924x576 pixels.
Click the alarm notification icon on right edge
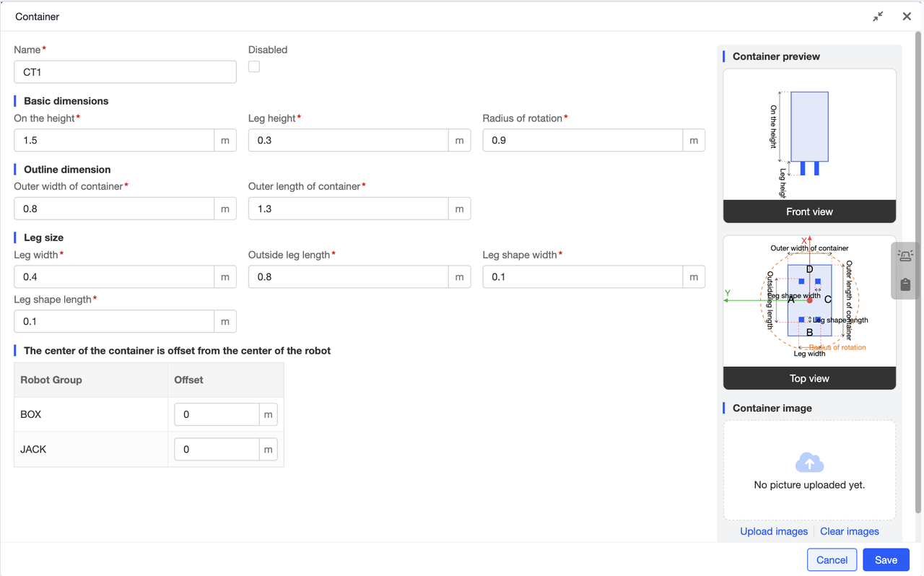click(x=905, y=255)
